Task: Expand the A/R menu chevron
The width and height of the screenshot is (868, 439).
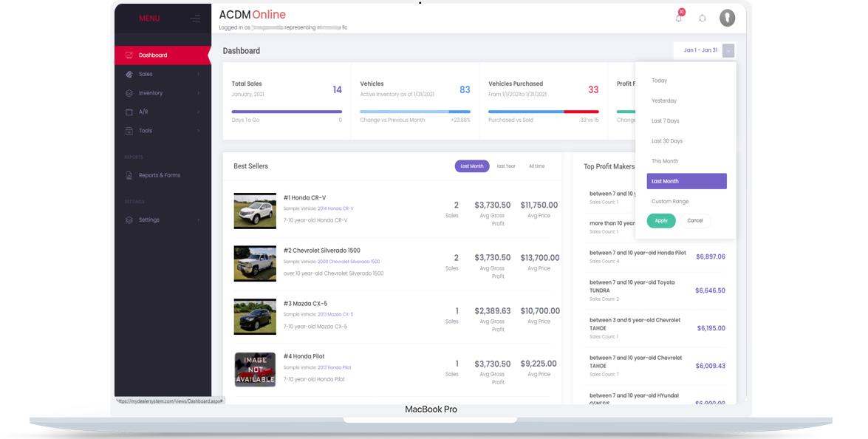Action: [x=198, y=112]
